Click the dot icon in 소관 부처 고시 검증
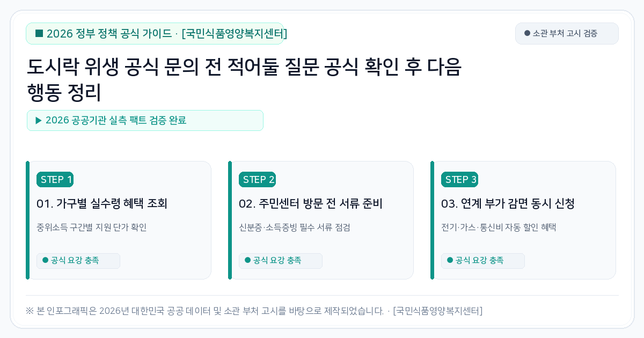The height and width of the screenshot is (338, 644). tap(527, 33)
